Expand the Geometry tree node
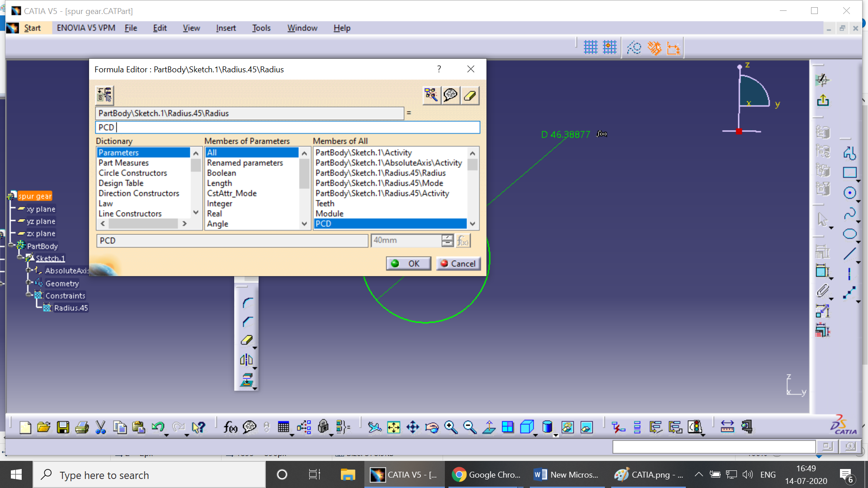This screenshot has width=868, height=488. [29, 282]
